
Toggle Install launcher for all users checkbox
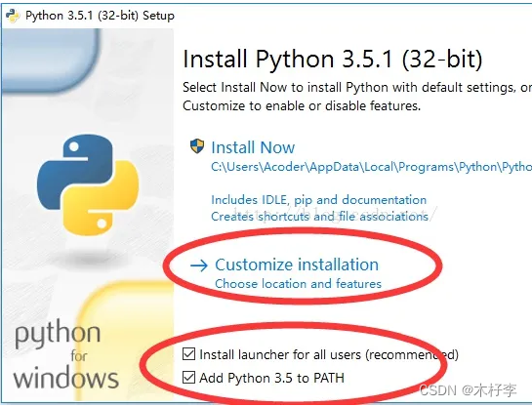click(188, 353)
